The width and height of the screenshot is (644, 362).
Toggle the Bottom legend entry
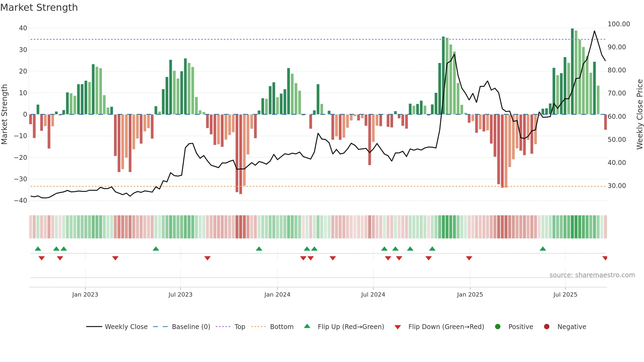pyautogui.click(x=272, y=327)
